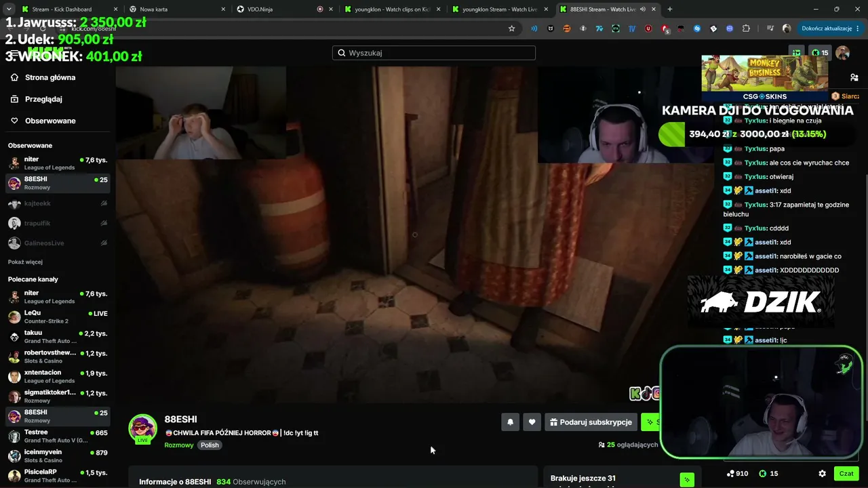
Task: Click the Rozmowy category link under stream title
Action: tap(179, 445)
